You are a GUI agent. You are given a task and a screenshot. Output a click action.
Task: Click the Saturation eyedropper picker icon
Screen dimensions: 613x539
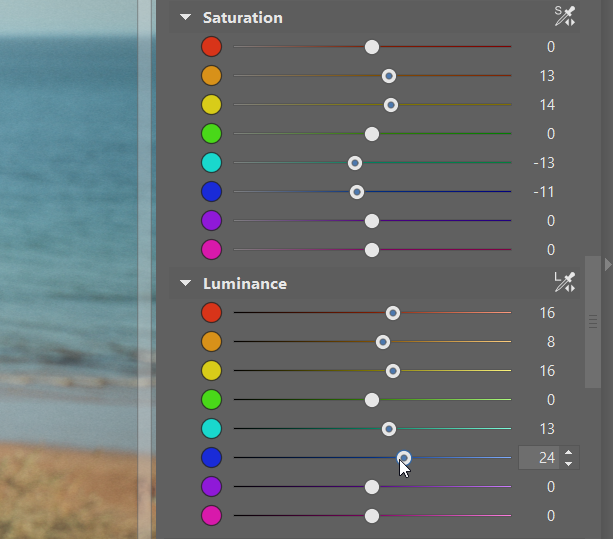coord(565,16)
